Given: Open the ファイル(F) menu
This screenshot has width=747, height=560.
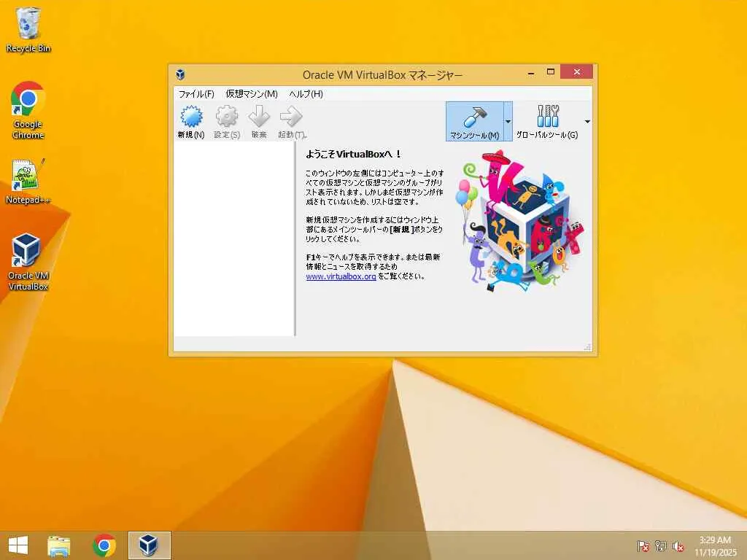Looking at the screenshot, I should tap(196, 94).
